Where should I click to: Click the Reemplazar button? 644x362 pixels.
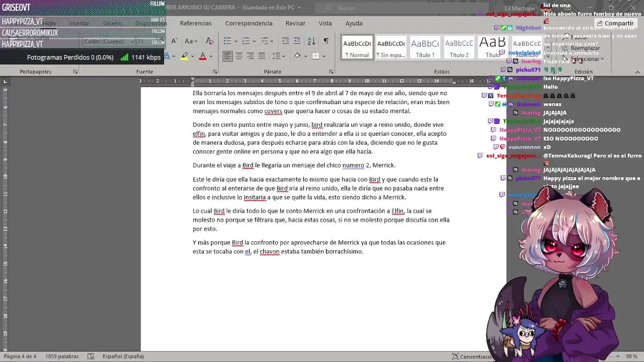pyautogui.click(x=581, y=48)
